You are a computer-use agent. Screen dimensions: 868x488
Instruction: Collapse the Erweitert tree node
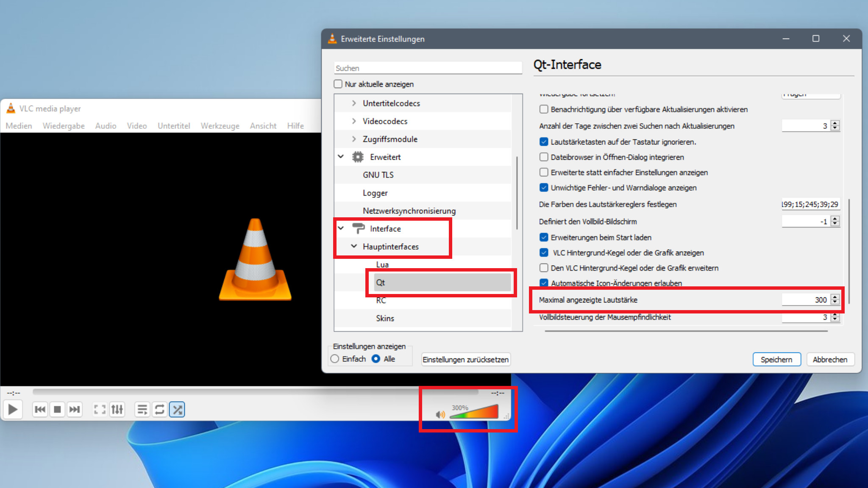click(x=341, y=156)
